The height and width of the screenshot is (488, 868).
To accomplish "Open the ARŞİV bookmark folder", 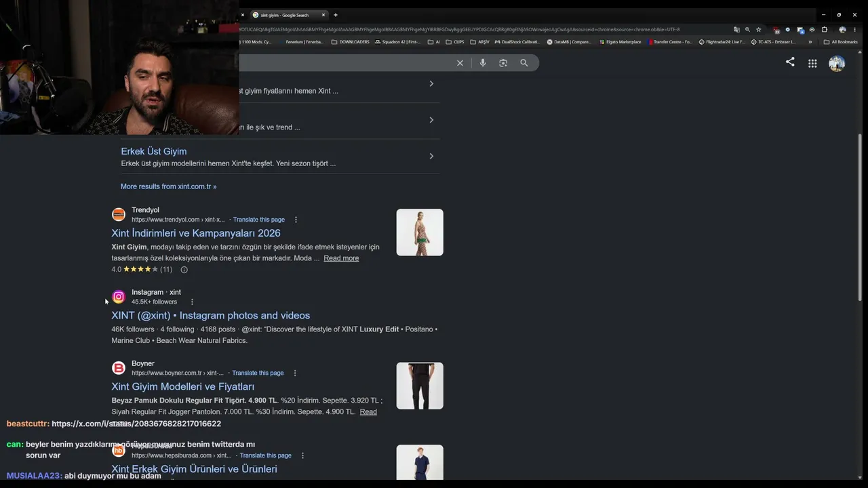I will coord(479,42).
